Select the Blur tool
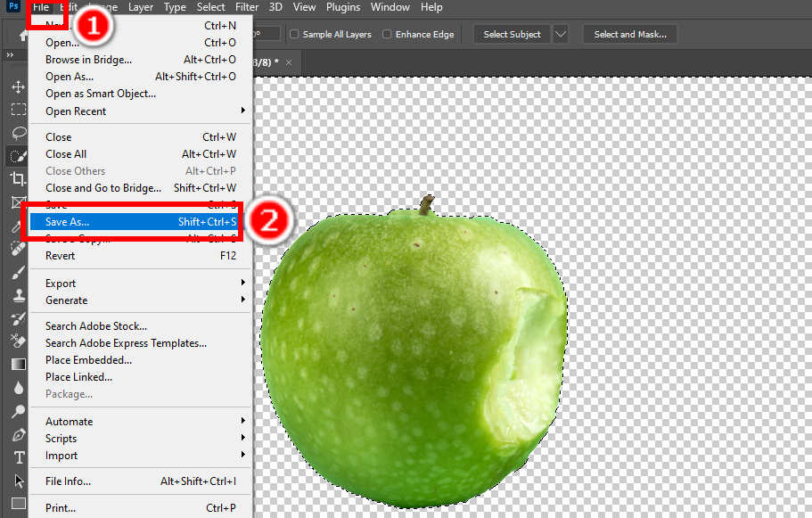 tap(19, 388)
